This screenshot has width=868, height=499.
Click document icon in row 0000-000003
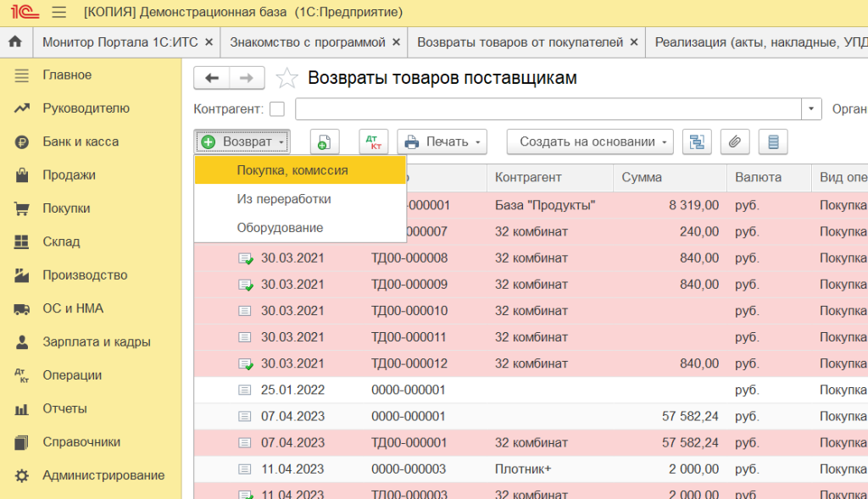coord(245,469)
